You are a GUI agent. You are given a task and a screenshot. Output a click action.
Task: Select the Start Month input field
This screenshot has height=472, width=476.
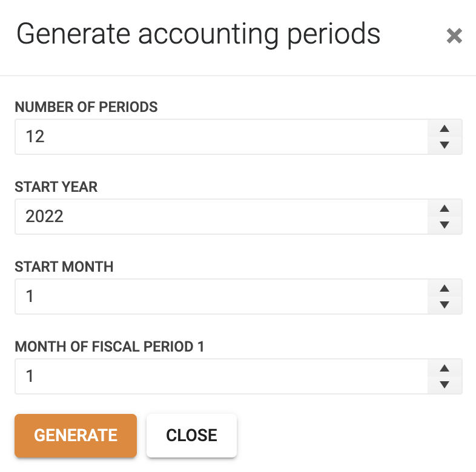(221, 297)
